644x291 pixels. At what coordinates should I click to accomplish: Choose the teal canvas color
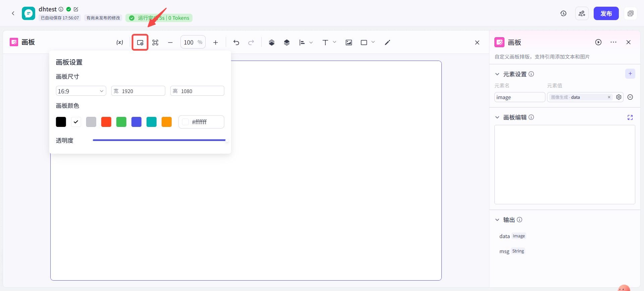pyautogui.click(x=152, y=122)
